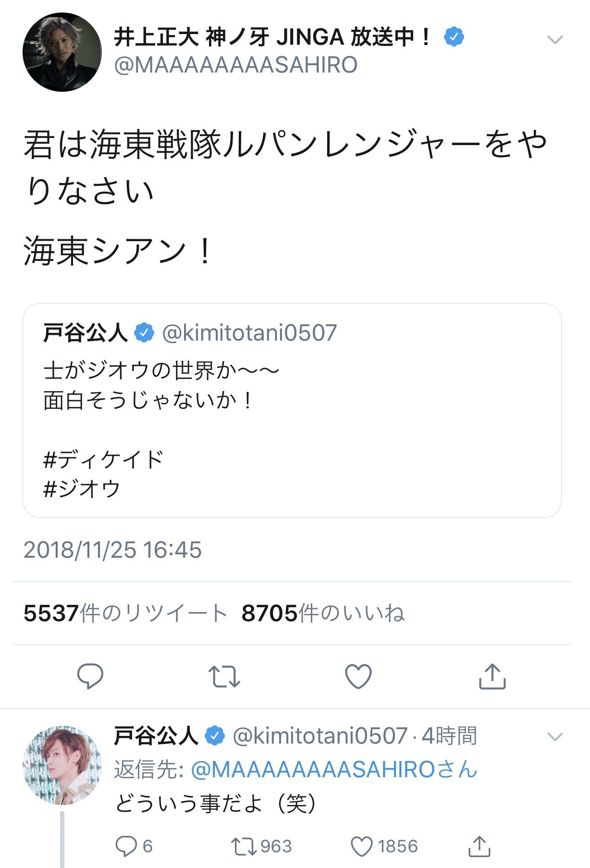Like the main tweet with heart icon
The height and width of the screenshot is (868, 590).
(358, 676)
